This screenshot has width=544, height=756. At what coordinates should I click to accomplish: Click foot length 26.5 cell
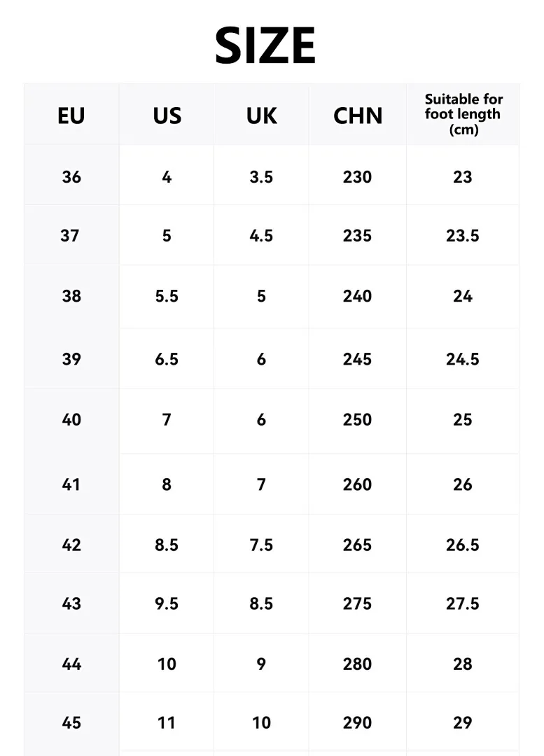[x=463, y=545]
